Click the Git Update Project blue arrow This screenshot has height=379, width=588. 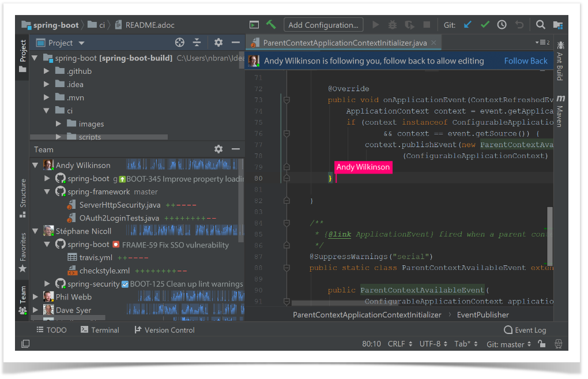click(468, 25)
